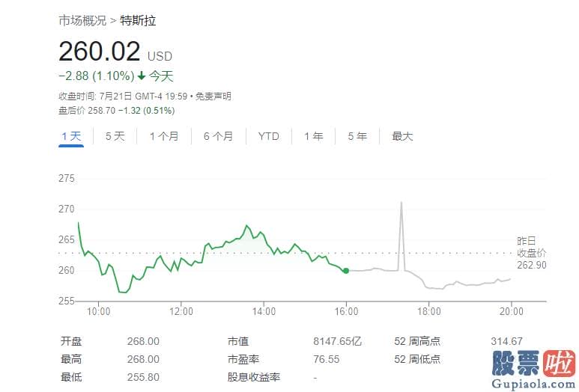
Task: Click the 260 price axis label
Action: point(67,270)
